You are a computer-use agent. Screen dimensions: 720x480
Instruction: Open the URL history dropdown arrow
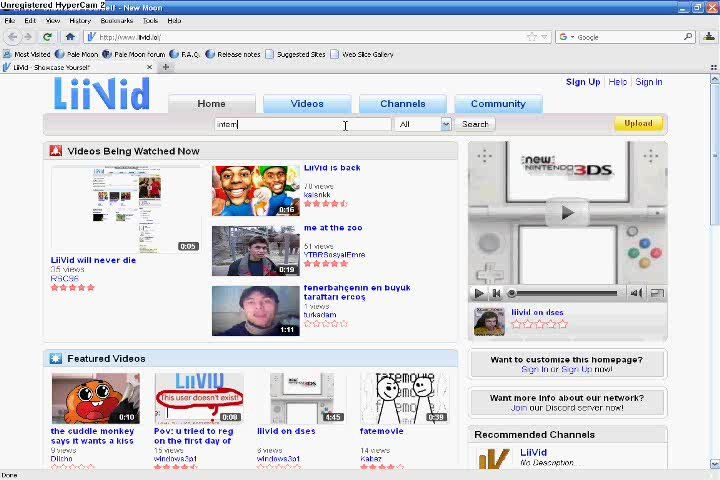544,37
